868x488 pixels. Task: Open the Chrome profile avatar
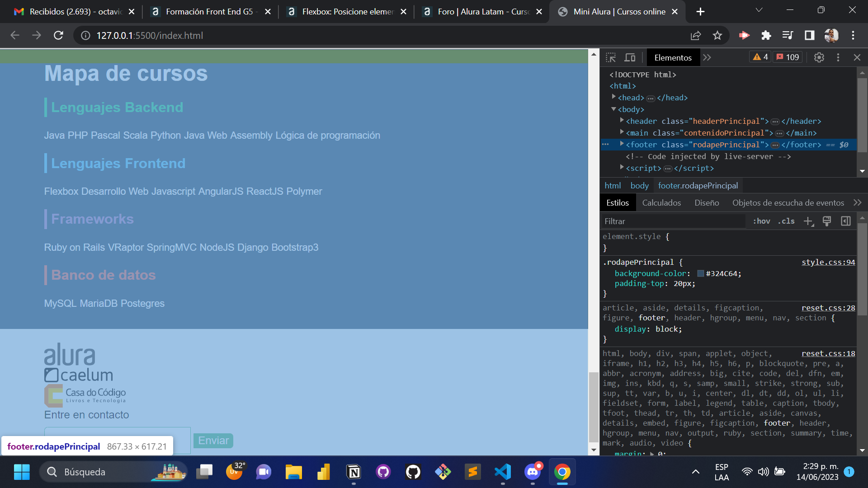click(831, 35)
